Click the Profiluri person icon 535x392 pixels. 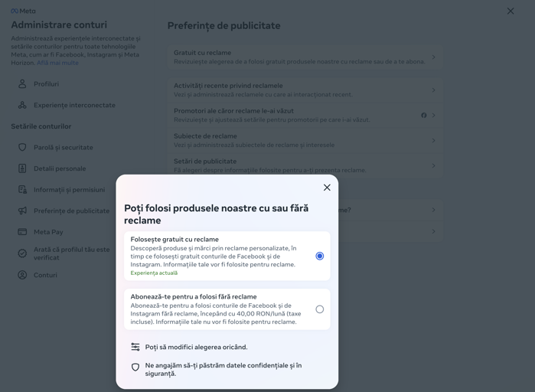click(x=22, y=84)
